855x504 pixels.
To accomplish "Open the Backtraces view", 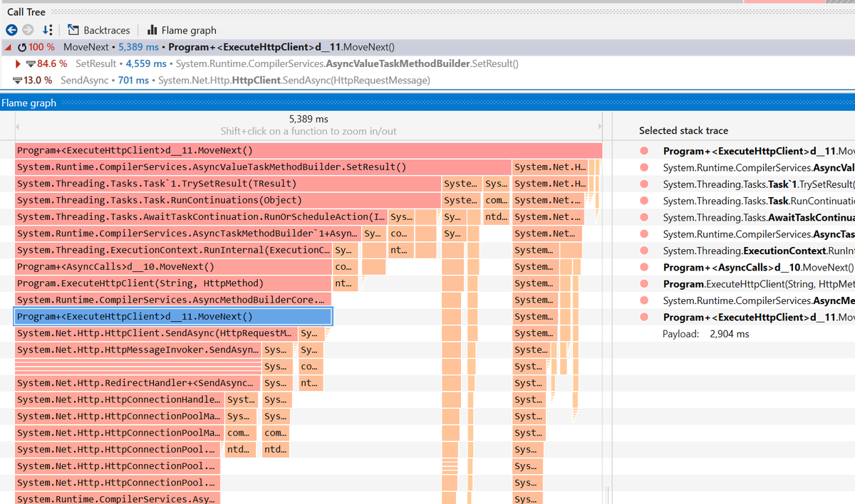I will 99,30.
